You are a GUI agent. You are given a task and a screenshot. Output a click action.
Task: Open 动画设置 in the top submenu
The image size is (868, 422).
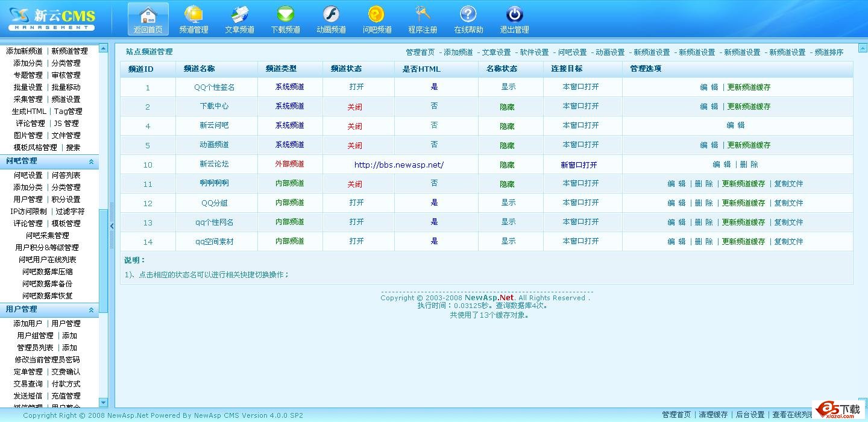[611, 52]
